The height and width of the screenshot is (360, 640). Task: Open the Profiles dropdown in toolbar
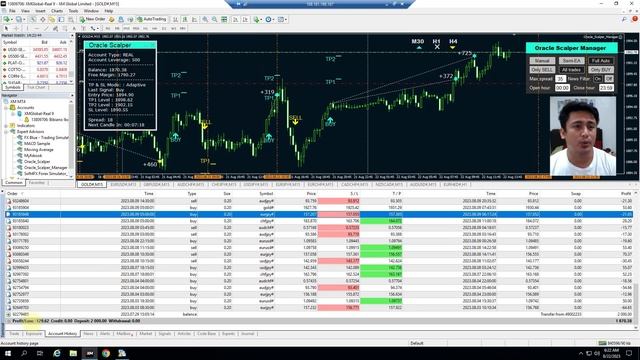click(24, 19)
